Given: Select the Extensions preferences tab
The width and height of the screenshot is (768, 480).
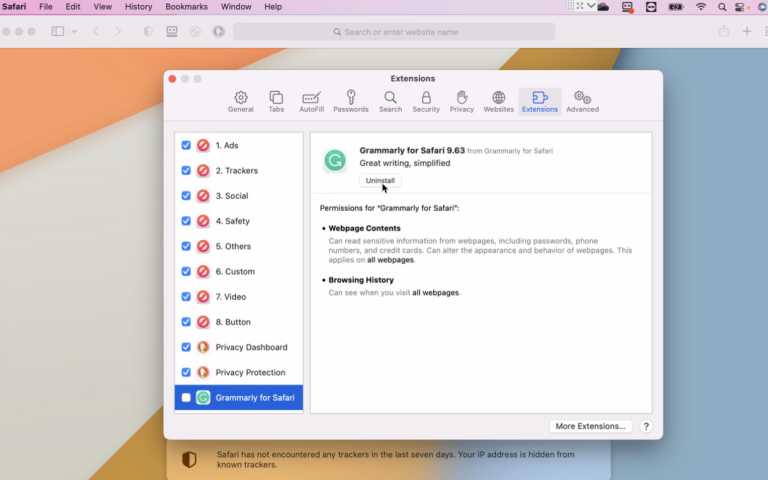Looking at the screenshot, I should point(540,102).
